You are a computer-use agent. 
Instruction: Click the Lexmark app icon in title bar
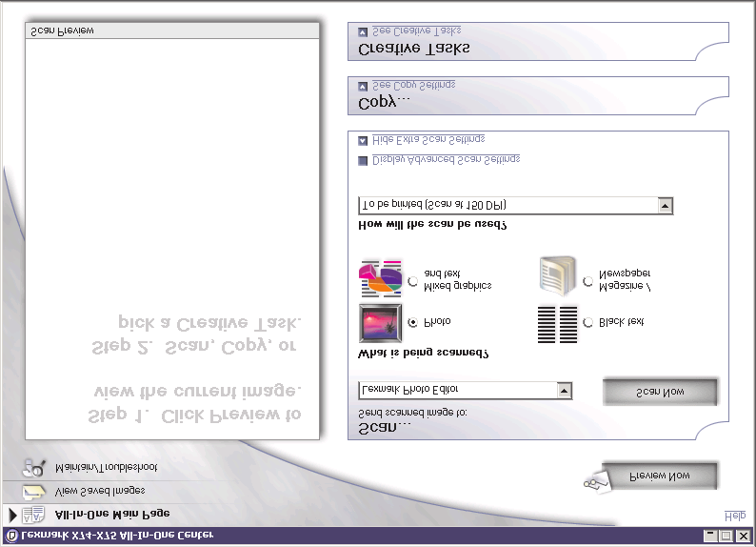point(12,536)
